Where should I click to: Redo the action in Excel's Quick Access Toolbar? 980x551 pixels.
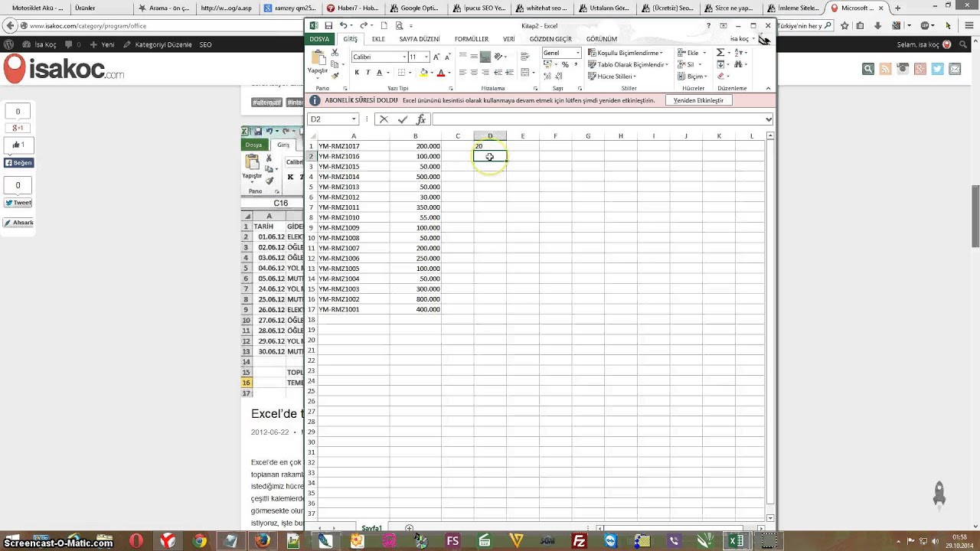364,26
